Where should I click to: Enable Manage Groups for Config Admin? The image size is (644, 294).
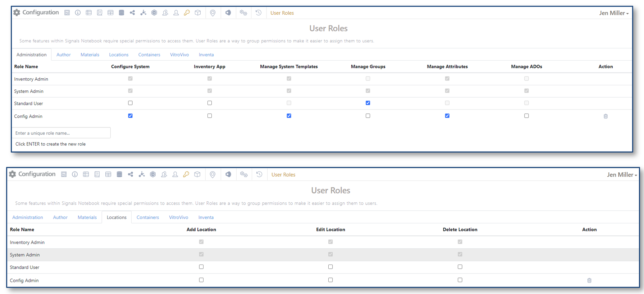(368, 116)
